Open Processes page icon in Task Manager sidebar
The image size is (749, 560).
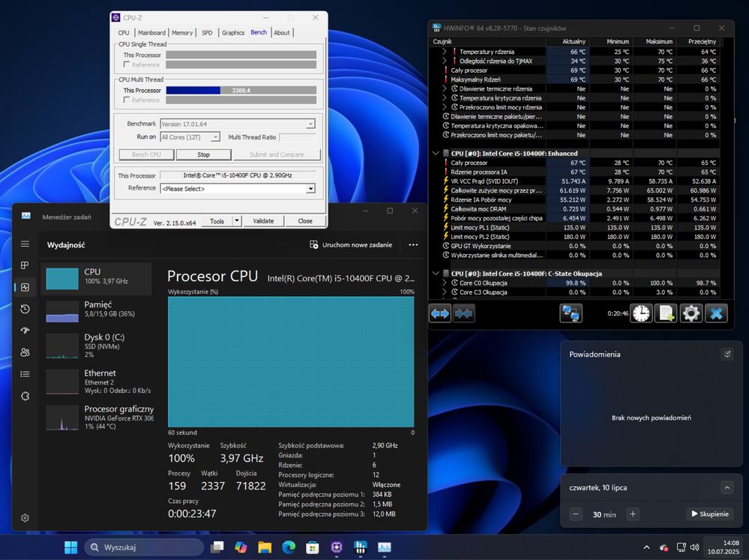click(x=25, y=265)
